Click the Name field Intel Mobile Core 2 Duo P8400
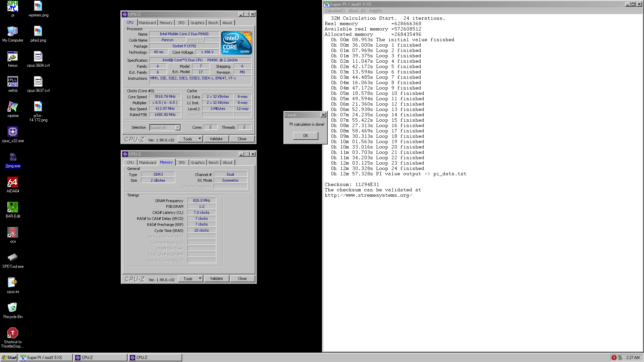 (x=184, y=34)
